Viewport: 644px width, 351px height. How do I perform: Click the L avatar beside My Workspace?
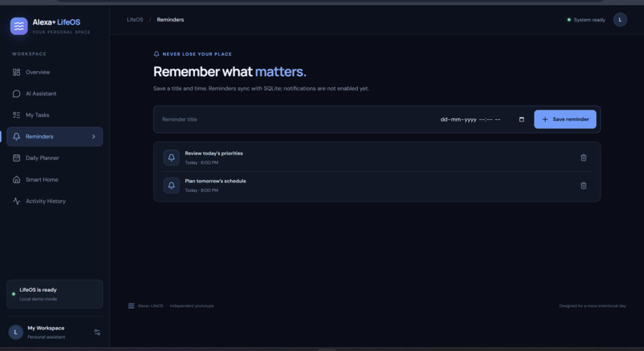[x=16, y=332]
